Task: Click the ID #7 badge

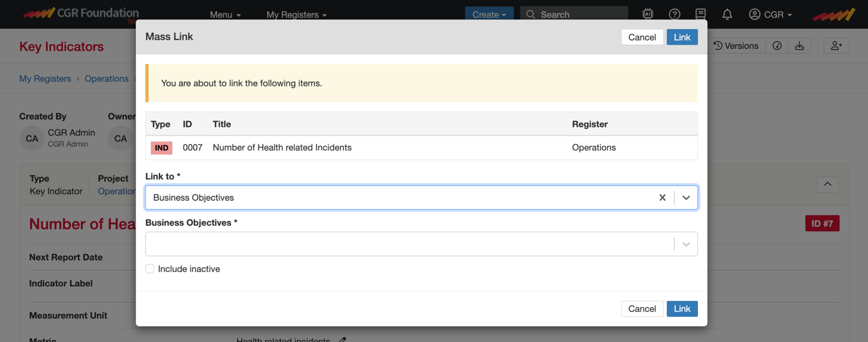Action: [x=823, y=224]
